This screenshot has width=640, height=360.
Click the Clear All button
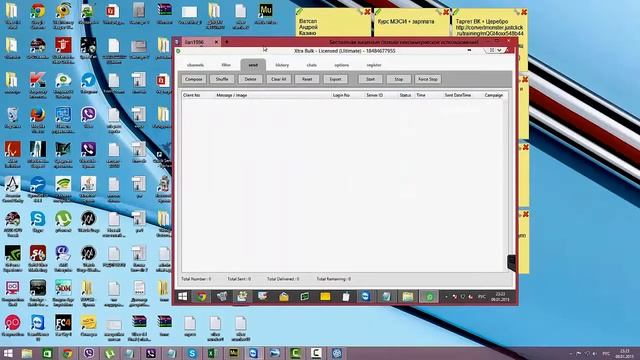coord(279,79)
